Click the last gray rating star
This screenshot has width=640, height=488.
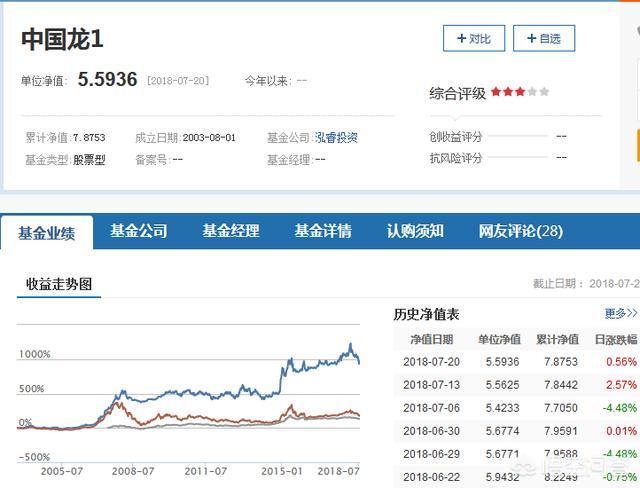coord(544,92)
